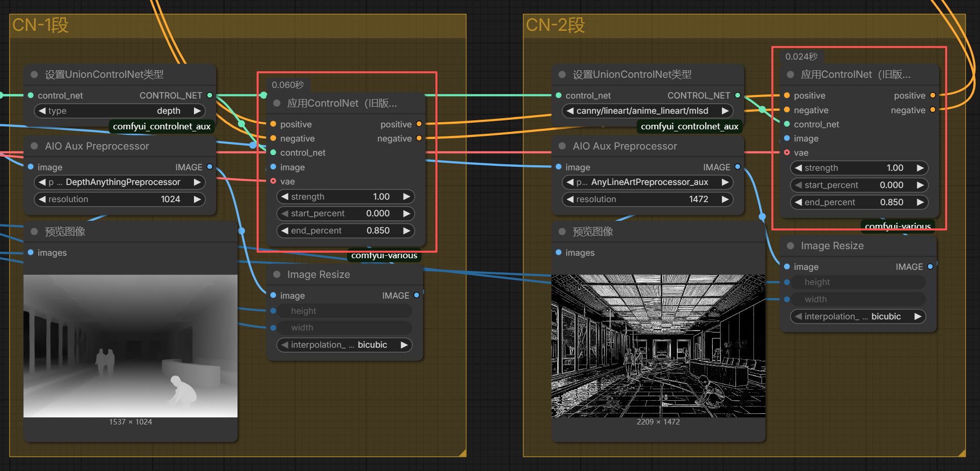Decrease end_percent in CN-1段 ControlNet node
This screenshot has height=471, width=980.
click(x=285, y=230)
